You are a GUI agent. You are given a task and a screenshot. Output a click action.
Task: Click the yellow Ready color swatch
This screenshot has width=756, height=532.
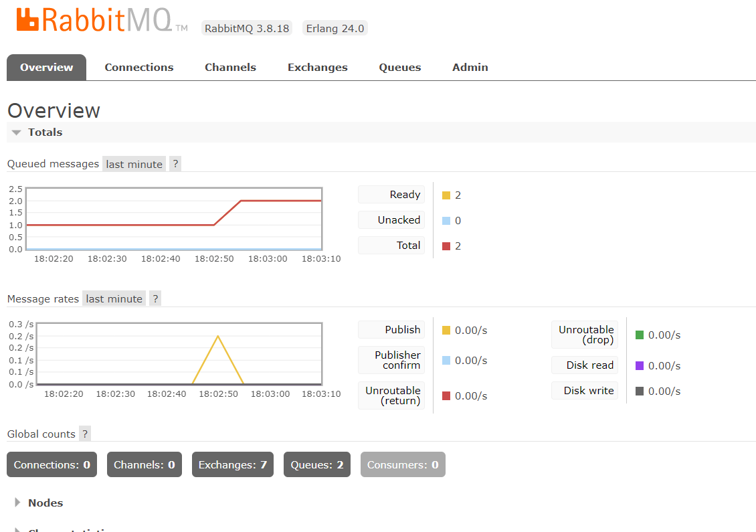click(x=446, y=195)
